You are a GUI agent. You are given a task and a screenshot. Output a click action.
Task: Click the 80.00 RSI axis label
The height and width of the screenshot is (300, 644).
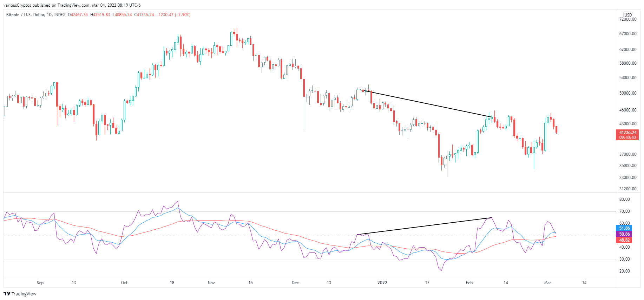(624, 199)
